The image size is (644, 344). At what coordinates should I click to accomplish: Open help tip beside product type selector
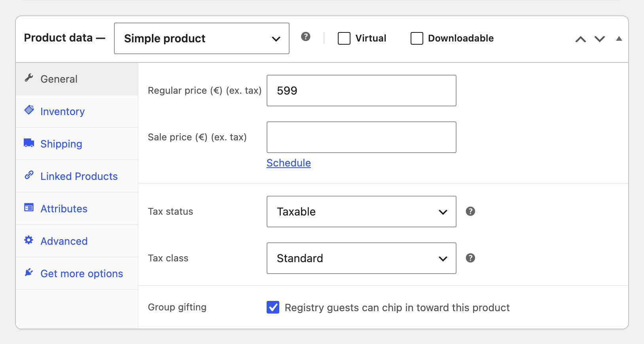(x=305, y=37)
